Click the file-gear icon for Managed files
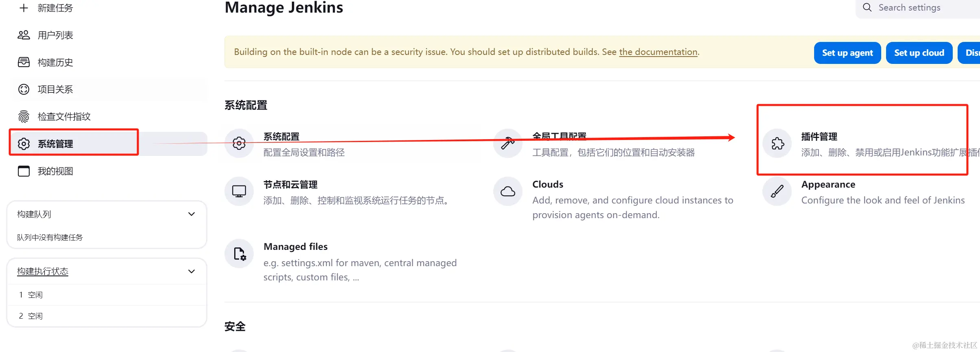The image size is (980, 352). point(240,254)
